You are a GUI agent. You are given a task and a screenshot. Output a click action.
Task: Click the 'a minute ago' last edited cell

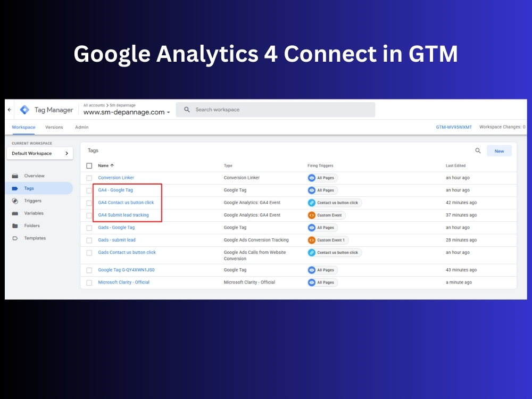(x=459, y=282)
